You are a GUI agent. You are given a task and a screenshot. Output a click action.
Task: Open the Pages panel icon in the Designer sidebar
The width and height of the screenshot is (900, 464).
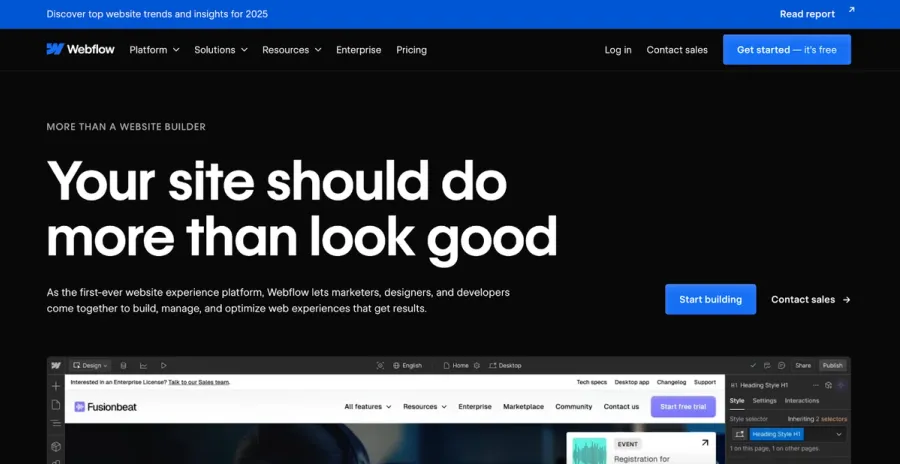[x=56, y=405]
